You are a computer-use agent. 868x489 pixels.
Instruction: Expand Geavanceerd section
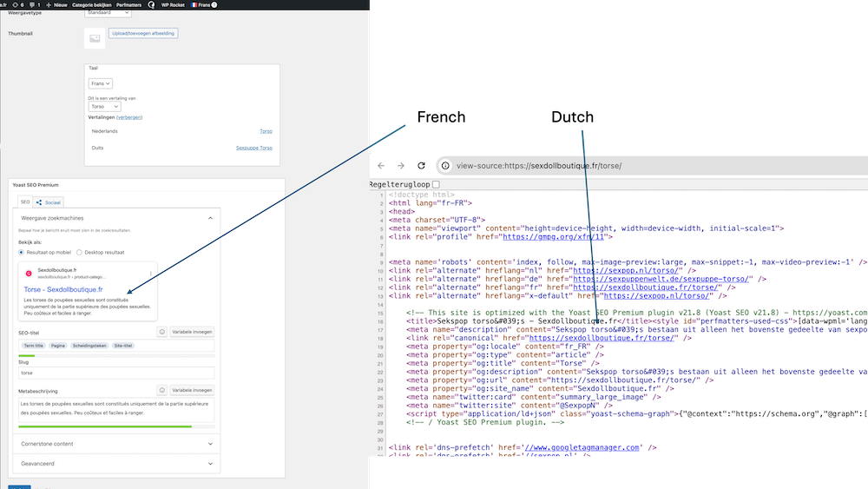(116, 464)
